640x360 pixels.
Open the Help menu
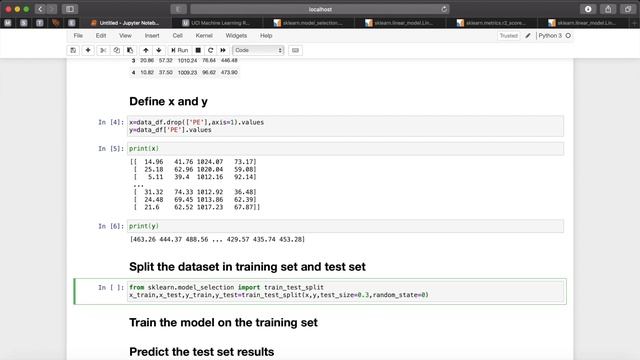point(266,36)
